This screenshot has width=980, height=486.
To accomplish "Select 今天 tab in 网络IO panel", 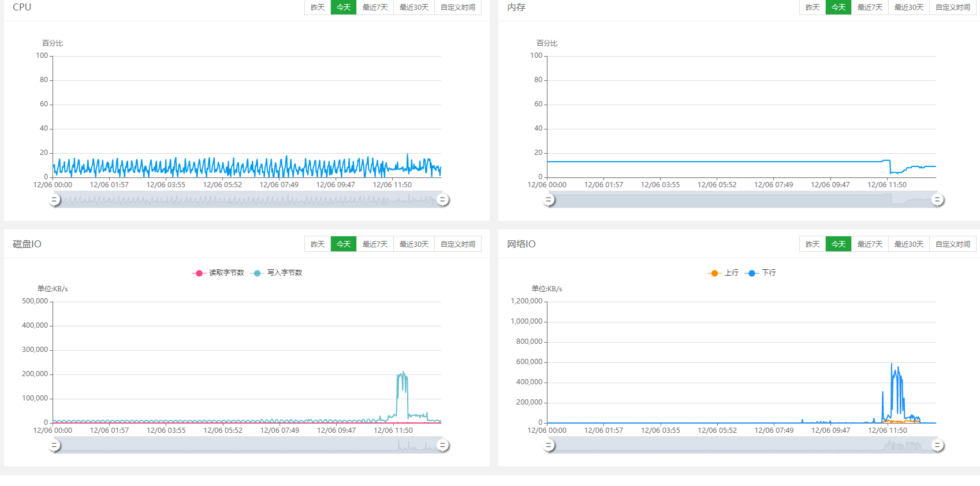I will (839, 244).
